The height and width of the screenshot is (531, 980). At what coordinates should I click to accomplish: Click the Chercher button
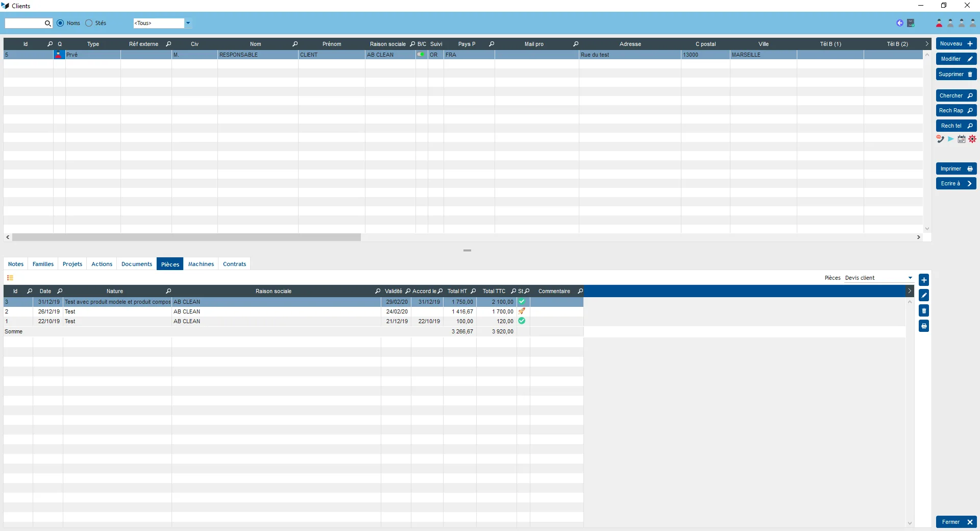[x=957, y=96]
